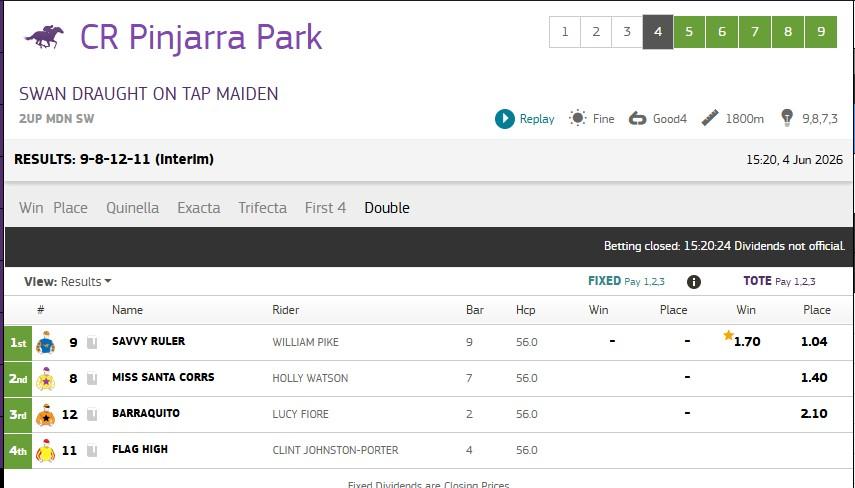855x488 pixels.
Task: Open form icon beside Savvy Ruler number
Action: click(x=92, y=342)
